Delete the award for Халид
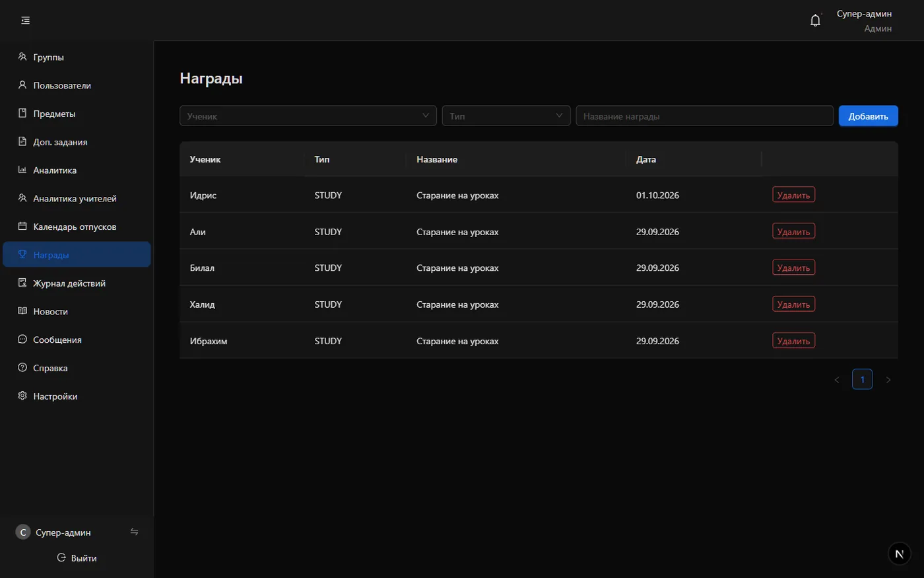 click(794, 304)
